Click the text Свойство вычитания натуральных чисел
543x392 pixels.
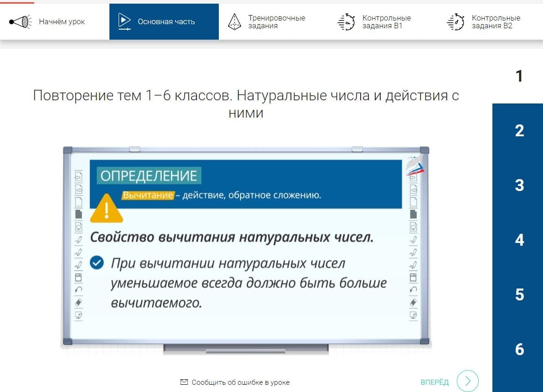tap(232, 237)
